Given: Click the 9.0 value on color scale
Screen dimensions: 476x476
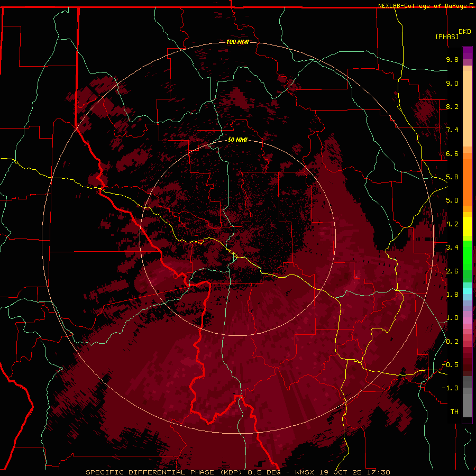Looking at the screenshot, I should 452,83.
